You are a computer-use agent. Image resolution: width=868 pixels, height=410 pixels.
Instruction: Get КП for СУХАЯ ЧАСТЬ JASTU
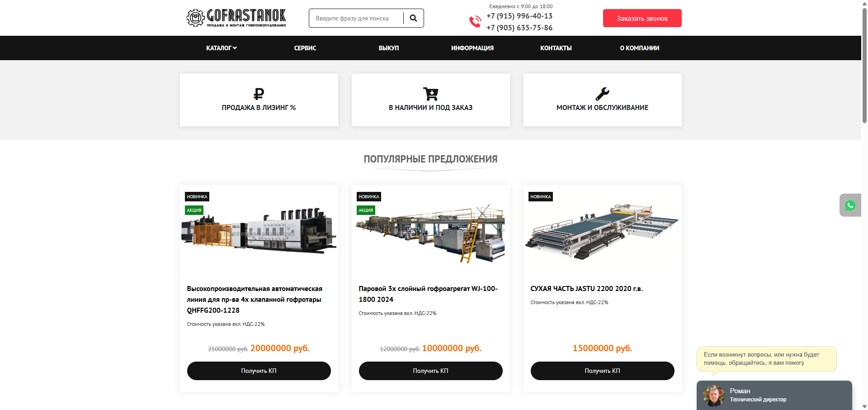603,371
